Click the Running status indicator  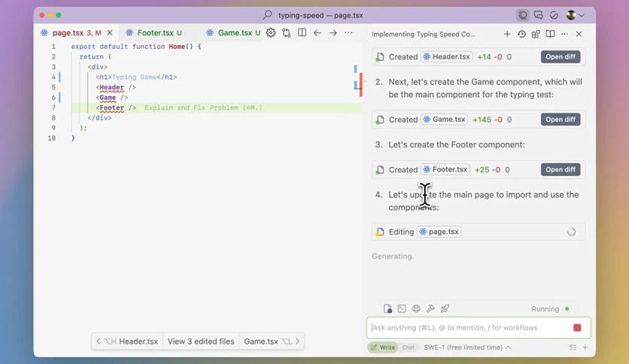(550, 309)
